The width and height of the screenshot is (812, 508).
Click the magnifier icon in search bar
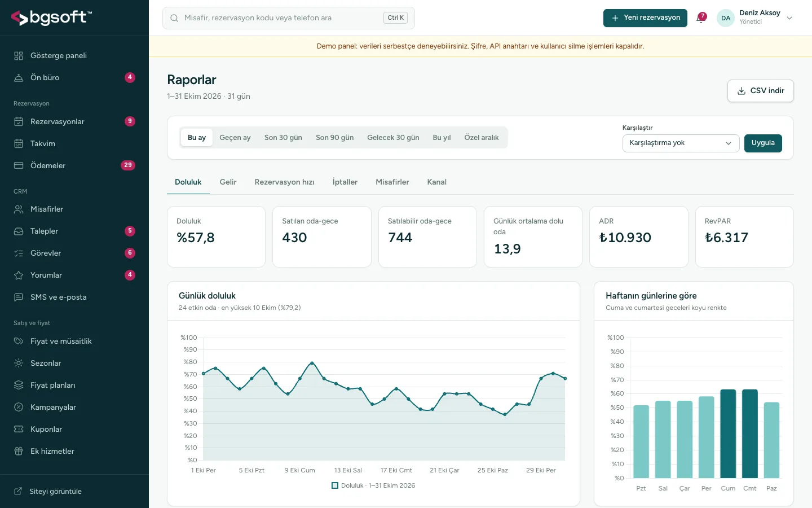[x=174, y=18]
